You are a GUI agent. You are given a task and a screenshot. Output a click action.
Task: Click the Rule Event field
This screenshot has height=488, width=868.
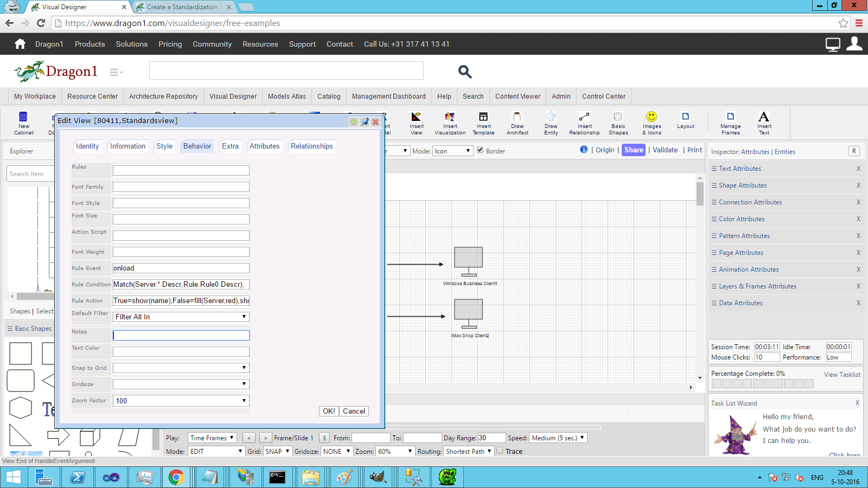click(x=181, y=268)
